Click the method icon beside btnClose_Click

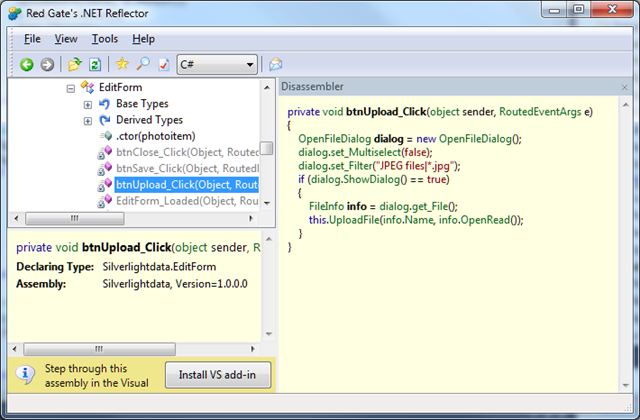pyautogui.click(x=104, y=152)
